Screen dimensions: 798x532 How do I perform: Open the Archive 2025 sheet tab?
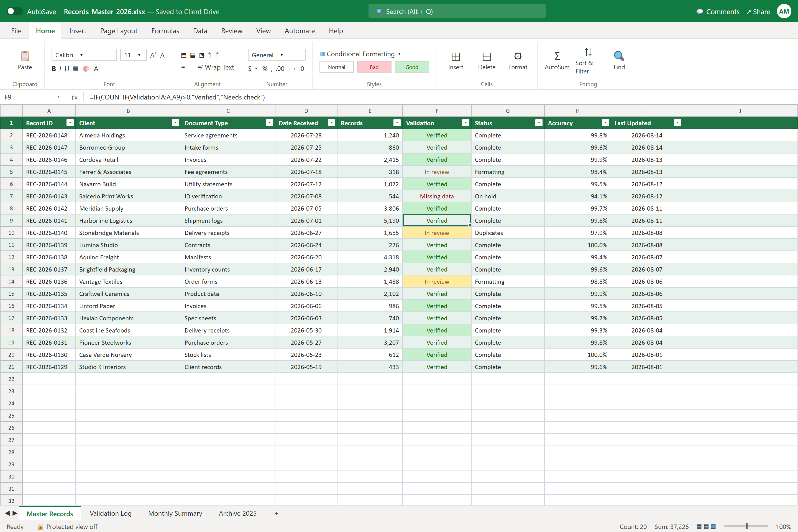(x=237, y=513)
